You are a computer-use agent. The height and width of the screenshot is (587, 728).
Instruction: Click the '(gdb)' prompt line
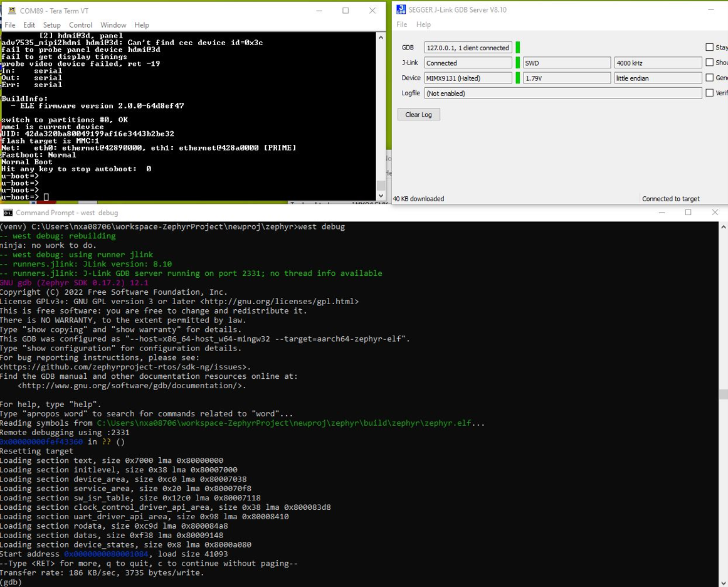pos(11,582)
